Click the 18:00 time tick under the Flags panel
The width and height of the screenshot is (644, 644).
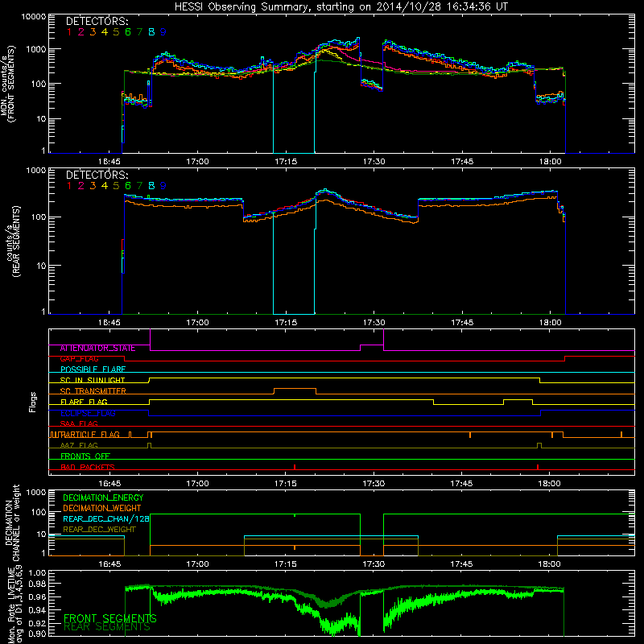point(550,484)
